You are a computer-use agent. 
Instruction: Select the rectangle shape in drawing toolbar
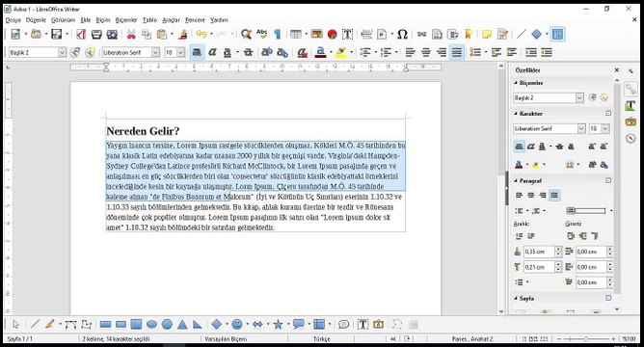point(105,325)
